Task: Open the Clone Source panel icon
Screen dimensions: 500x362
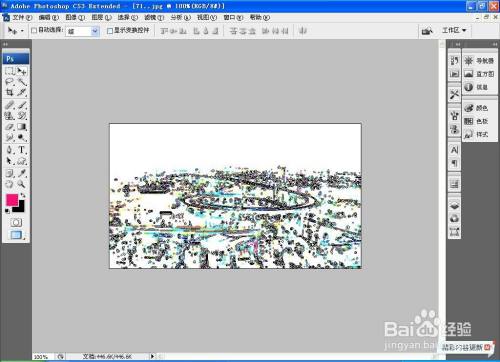Action: (x=454, y=129)
